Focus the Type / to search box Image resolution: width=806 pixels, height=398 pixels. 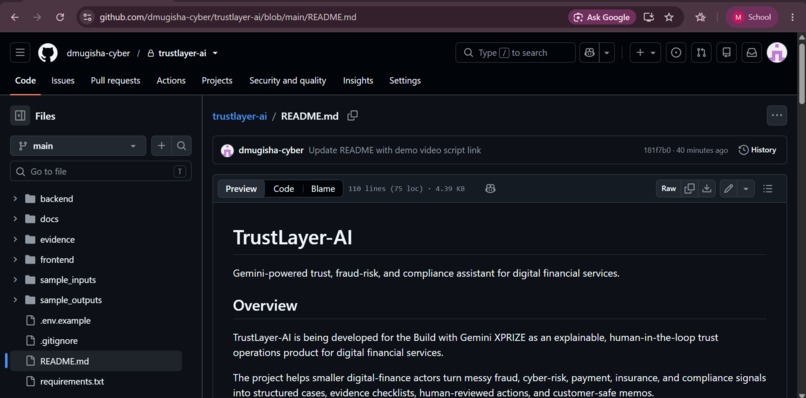click(515, 52)
